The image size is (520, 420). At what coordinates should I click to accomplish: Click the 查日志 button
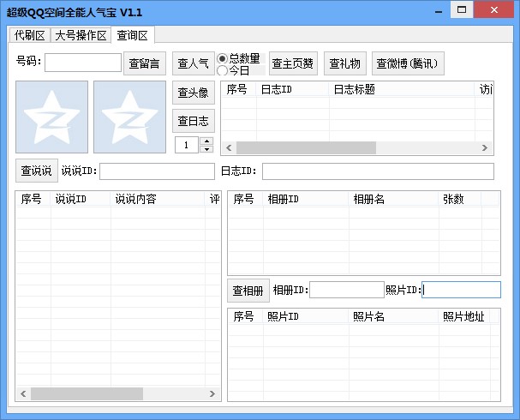(x=194, y=121)
